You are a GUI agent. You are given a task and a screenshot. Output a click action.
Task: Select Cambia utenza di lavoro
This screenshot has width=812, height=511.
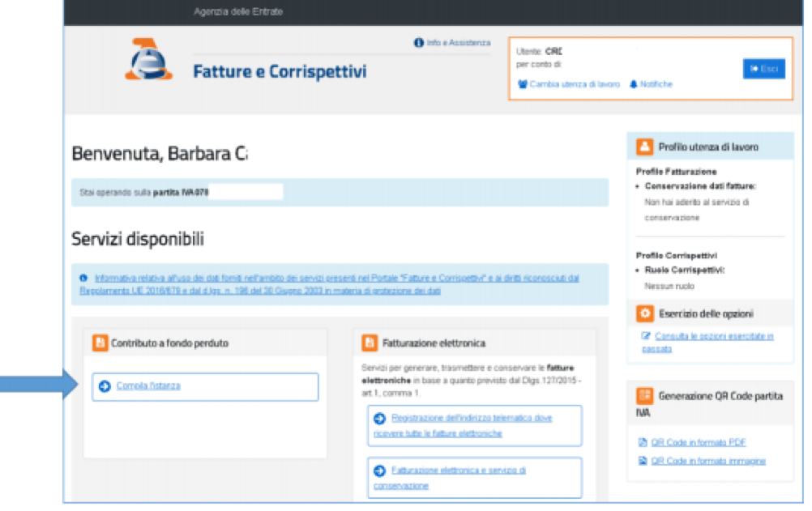coord(575,84)
